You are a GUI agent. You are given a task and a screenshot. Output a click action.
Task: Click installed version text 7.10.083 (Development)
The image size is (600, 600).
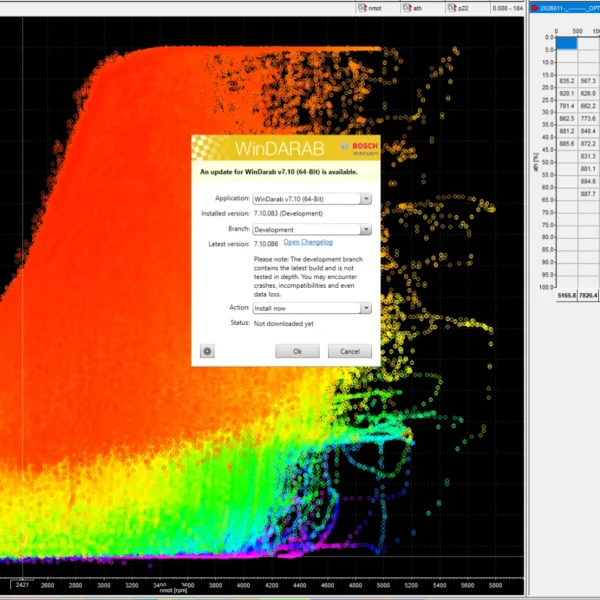288,214
